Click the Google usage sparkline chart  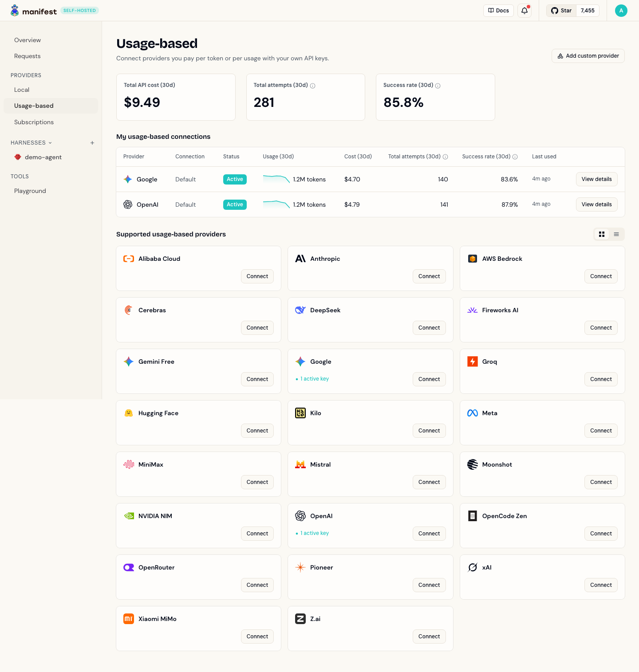(x=276, y=179)
